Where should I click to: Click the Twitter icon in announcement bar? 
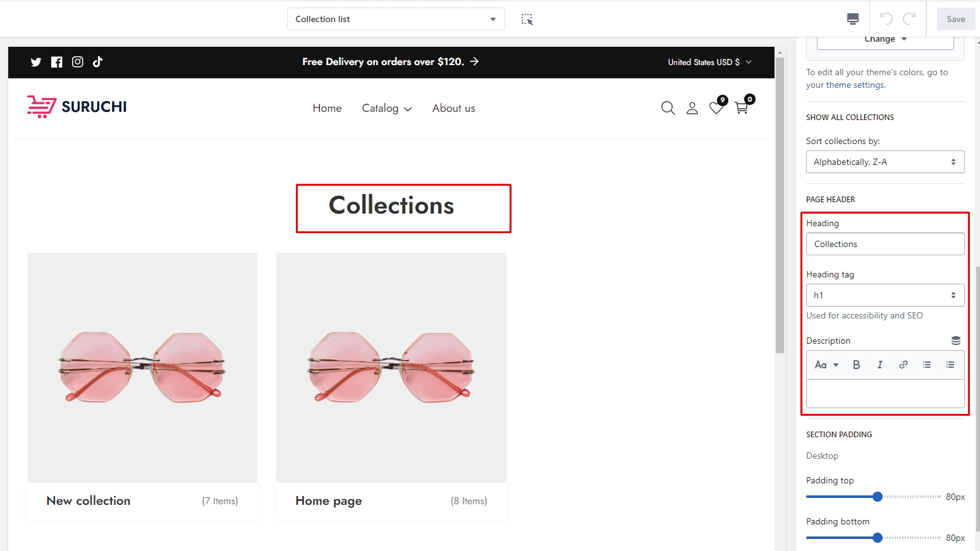pyautogui.click(x=36, y=62)
